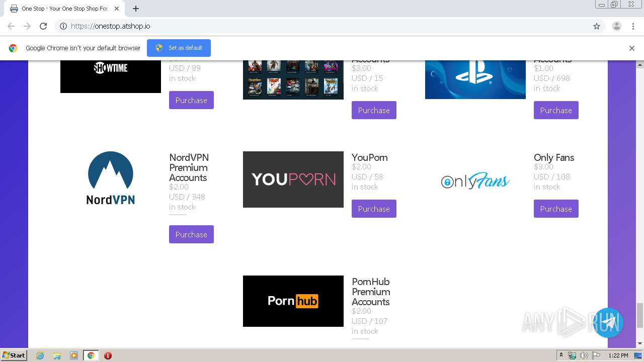This screenshot has height=362, width=644.
Task: Click the PornHub product image
Action: (293, 301)
